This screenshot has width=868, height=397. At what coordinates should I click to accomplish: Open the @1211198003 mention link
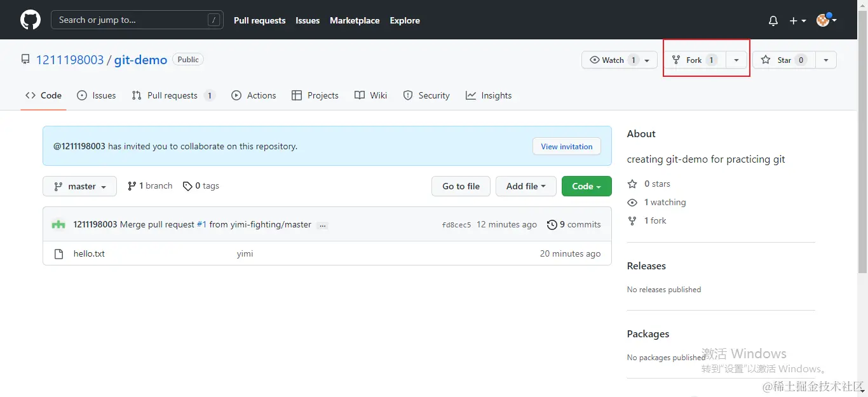tap(79, 146)
